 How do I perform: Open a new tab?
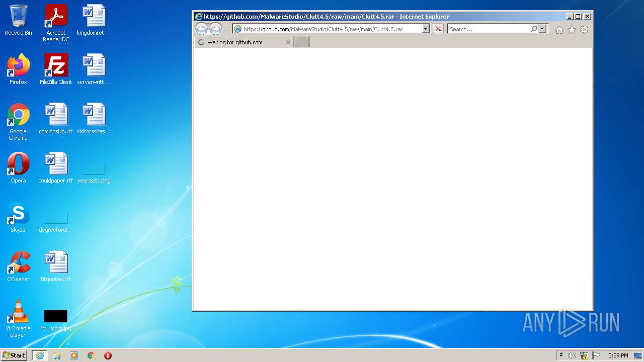click(x=301, y=42)
